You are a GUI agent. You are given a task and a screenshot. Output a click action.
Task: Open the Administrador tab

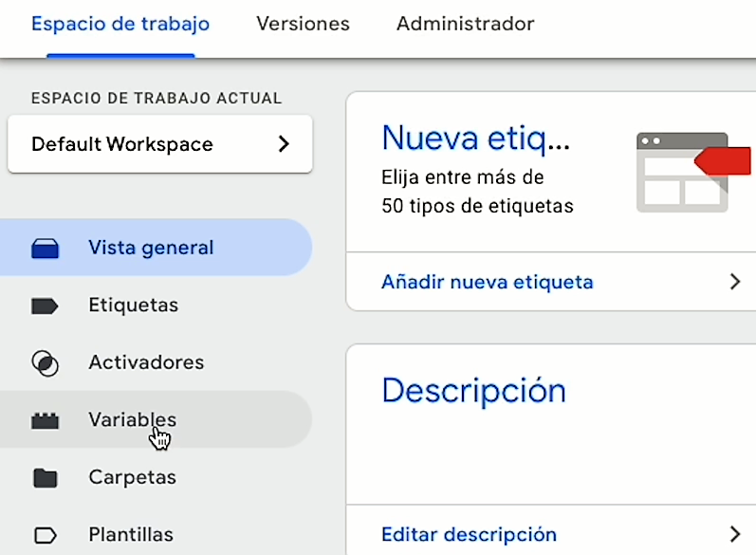466,24
